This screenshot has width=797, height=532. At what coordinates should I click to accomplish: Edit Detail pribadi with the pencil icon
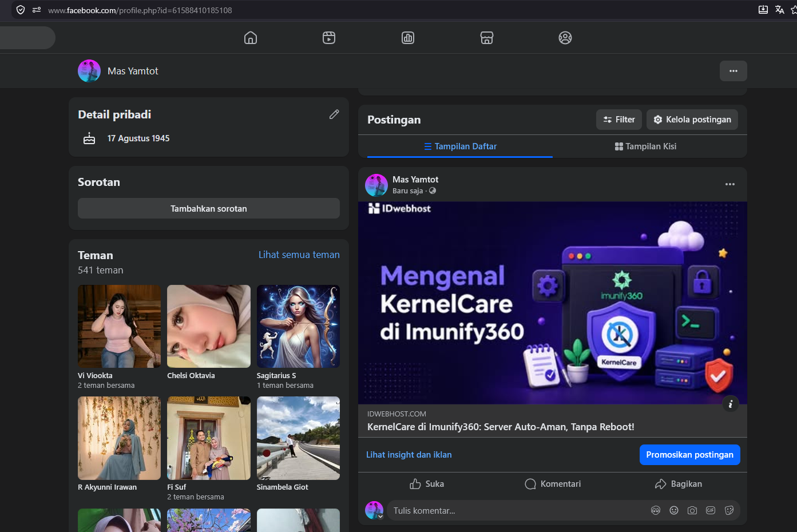coord(334,114)
